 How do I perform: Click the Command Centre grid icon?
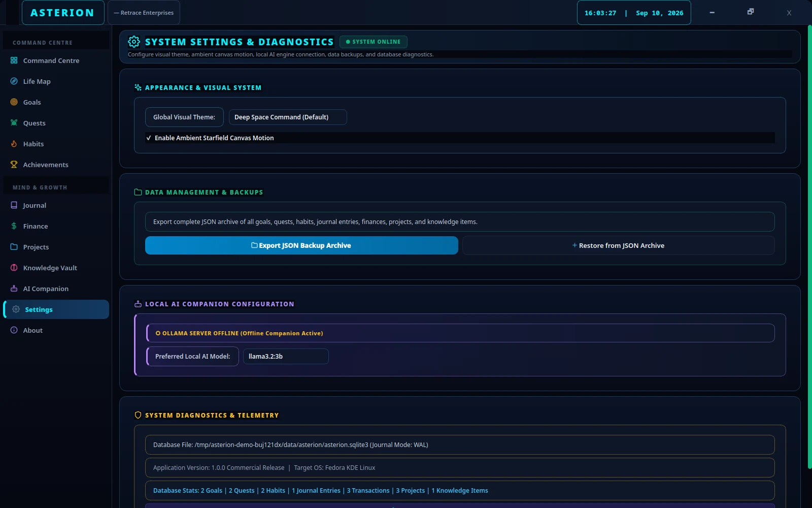(x=14, y=60)
